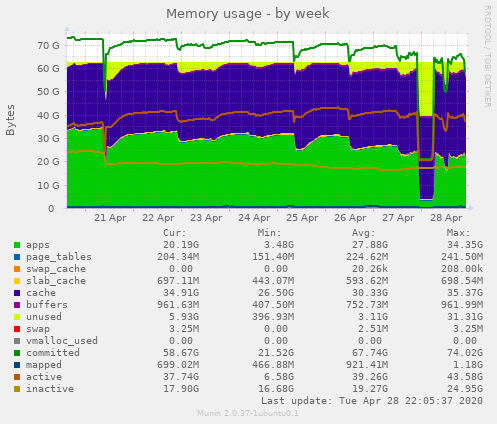Image resolution: width=497 pixels, height=424 pixels.
Task: Click the '40 G' axis tick label
Action: click(x=48, y=116)
